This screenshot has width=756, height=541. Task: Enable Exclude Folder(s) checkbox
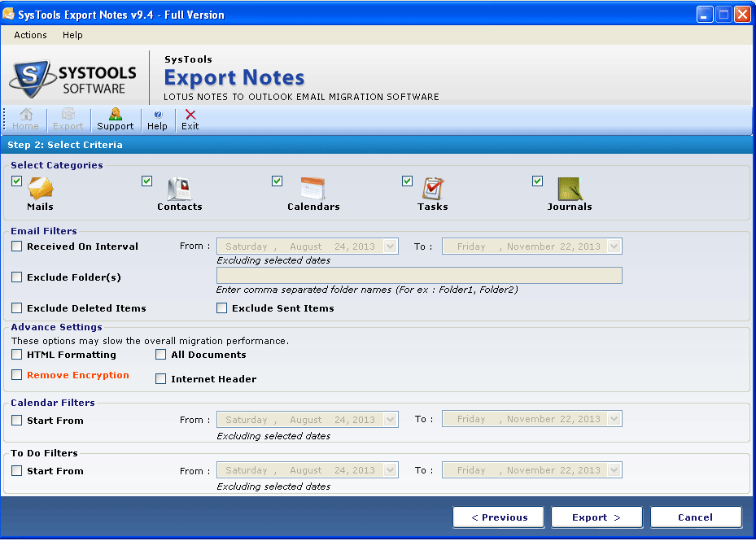click(17, 277)
